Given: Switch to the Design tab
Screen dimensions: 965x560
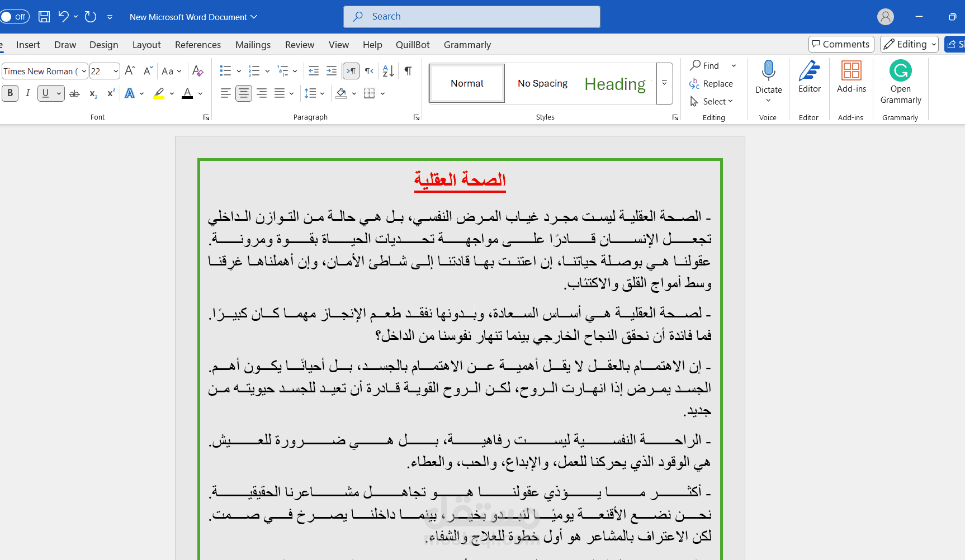Looking at the screenshot, I should tap(103, 45).
